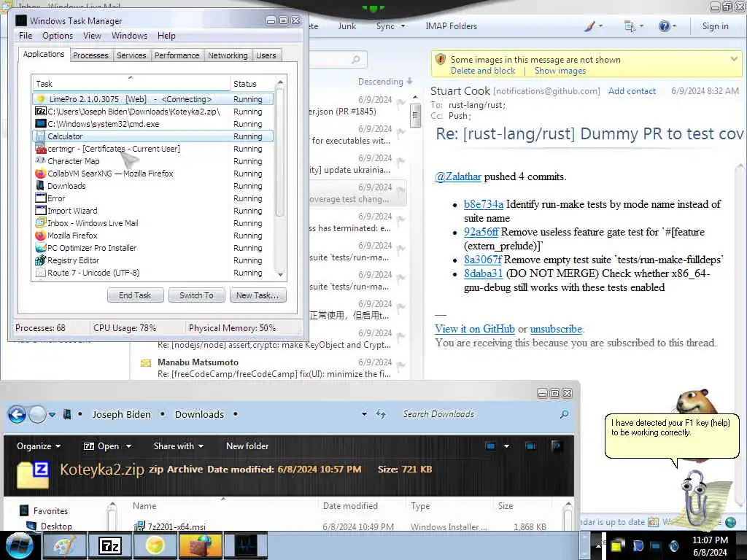The image size is (747, 560).
Task: Open the change view dropdown arrow in Explorer
Action: tap(506, 446)
